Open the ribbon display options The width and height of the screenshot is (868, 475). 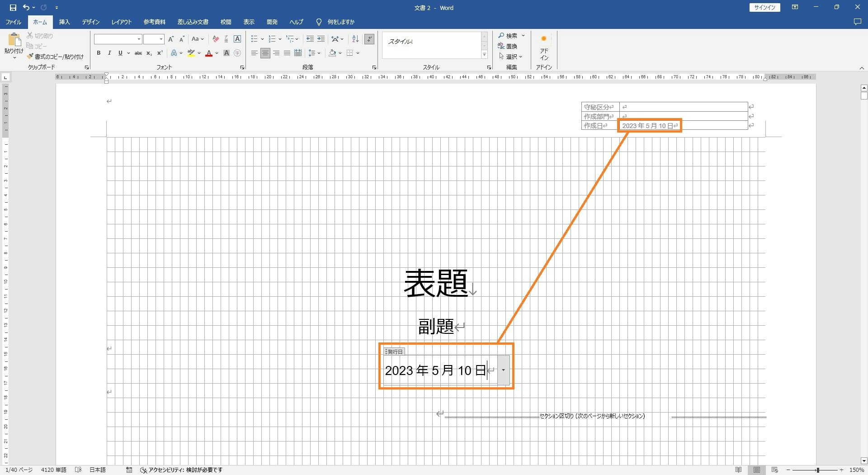coord(795,7)
